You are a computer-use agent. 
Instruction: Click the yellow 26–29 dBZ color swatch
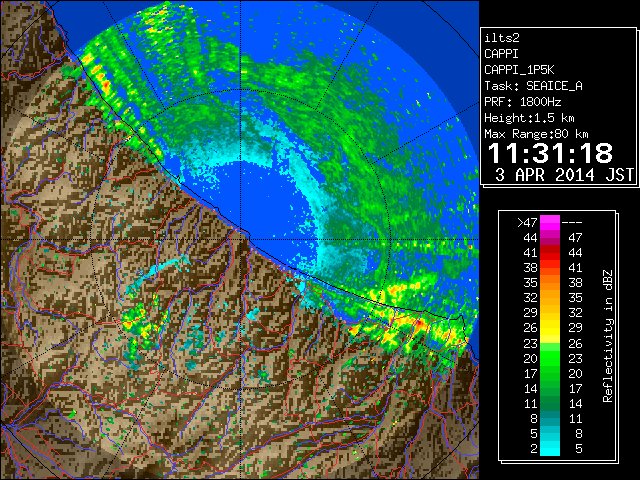click(550, 327)
